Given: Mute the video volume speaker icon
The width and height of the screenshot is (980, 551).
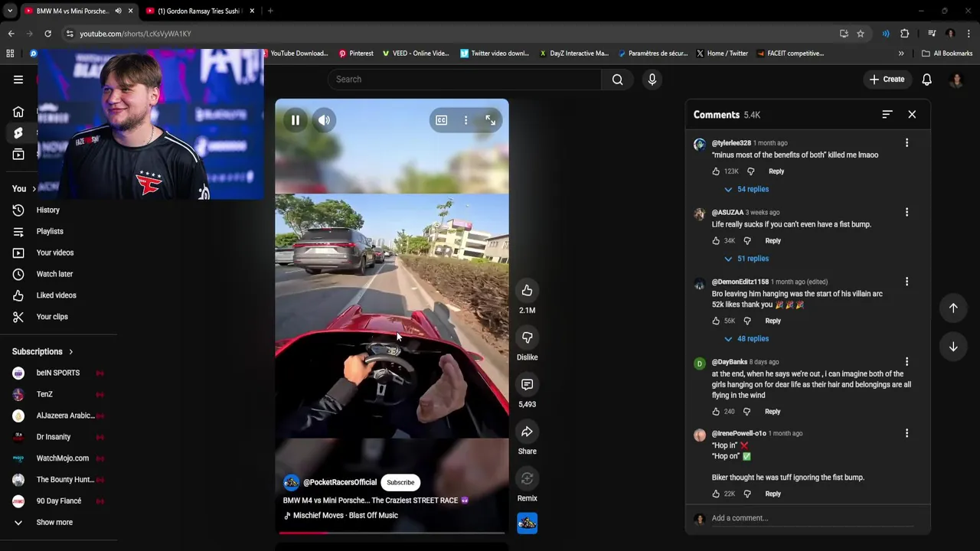Looking at the screenshot, I should point(325,120).
